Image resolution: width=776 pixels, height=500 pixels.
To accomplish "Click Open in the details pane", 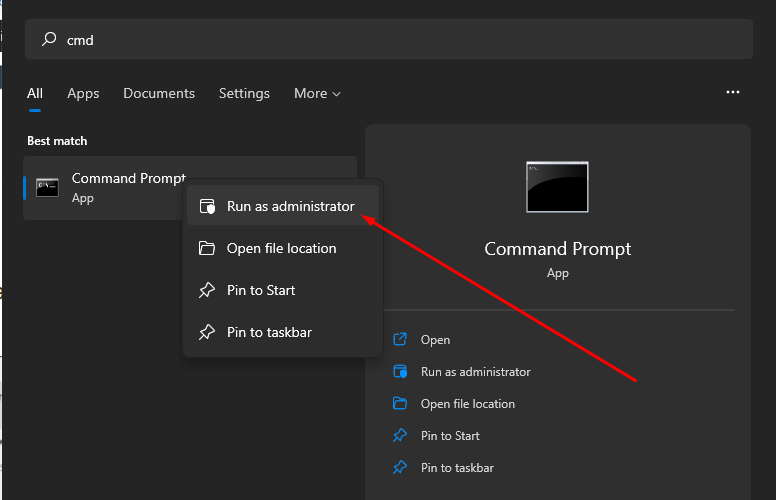I will coord(435,340).
